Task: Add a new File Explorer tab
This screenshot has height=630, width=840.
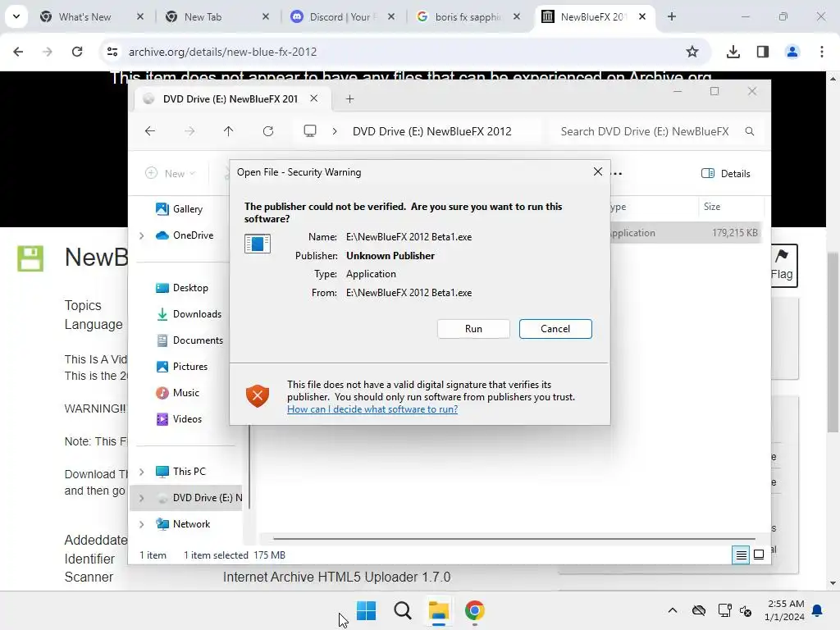Action: click(349, 98)
